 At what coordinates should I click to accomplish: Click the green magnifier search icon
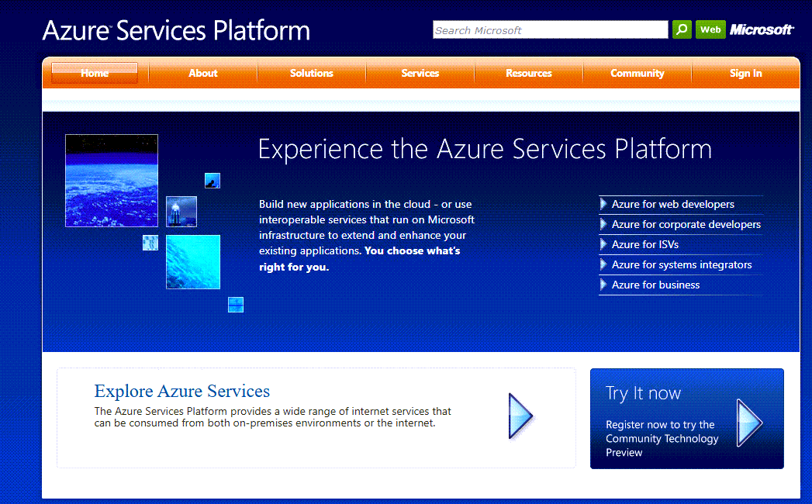click(x=682, y=29)
